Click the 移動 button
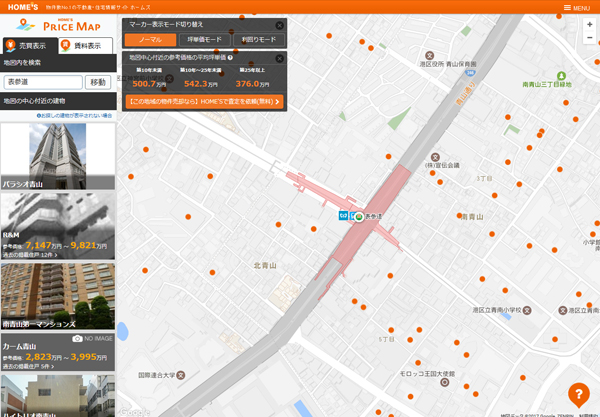Screen dimensions: 600x417 click(x=98, y=82)
